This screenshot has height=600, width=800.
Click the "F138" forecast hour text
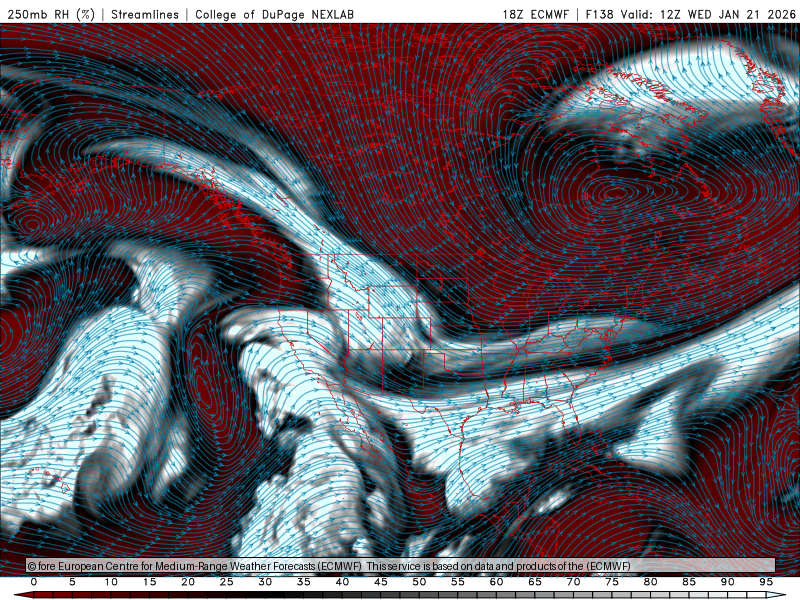[599, 14]
